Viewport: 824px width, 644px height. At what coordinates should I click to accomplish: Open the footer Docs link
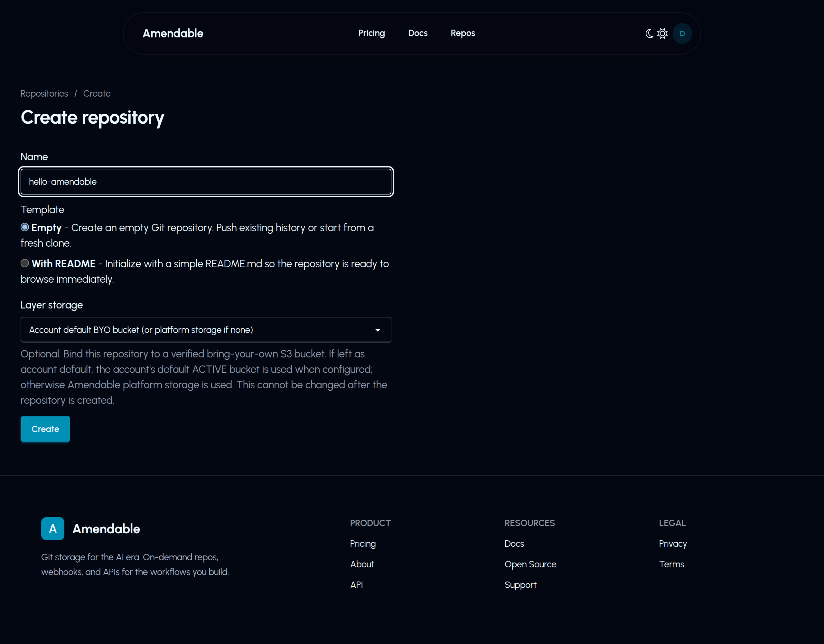click(x=514, y=544)
